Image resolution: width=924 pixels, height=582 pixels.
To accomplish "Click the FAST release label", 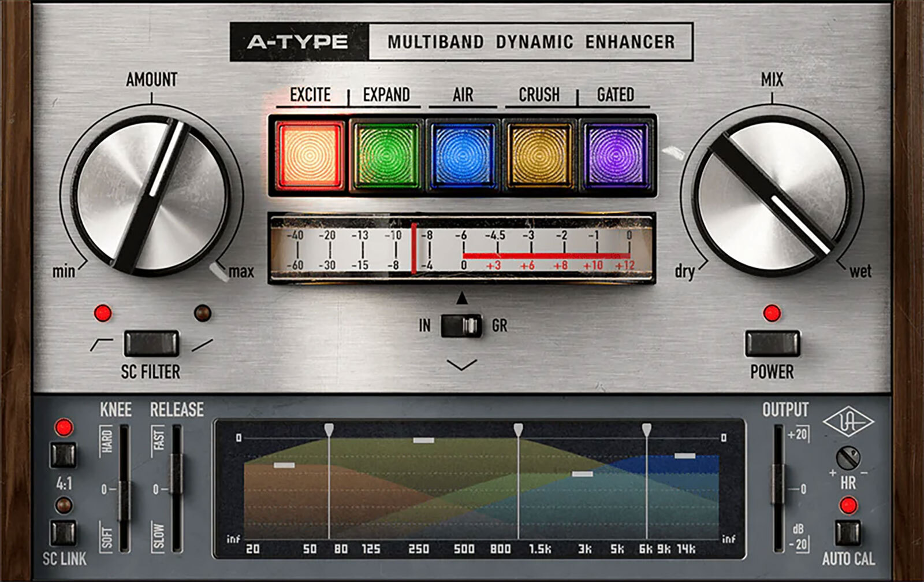I will [159, 440].
